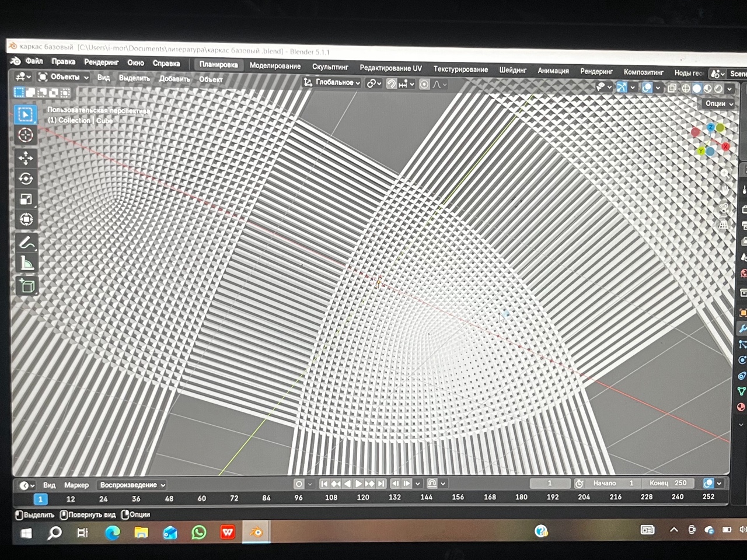Open WhatsApp from the Windows taskbar
Screen dimensions: 747x560
(x=199, y=532)
